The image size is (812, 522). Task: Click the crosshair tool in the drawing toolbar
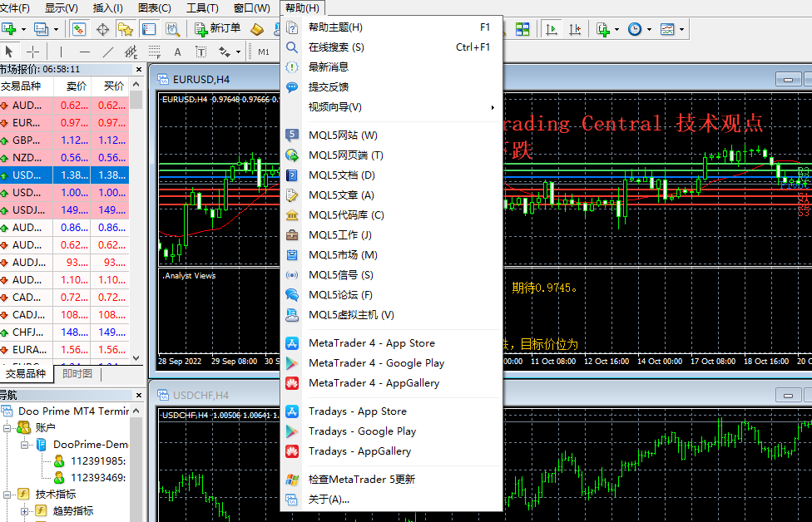click(x=33, y=52)
